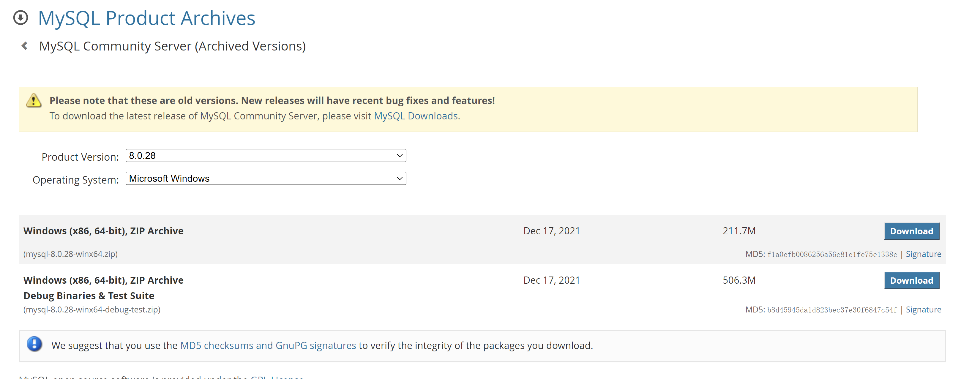This screenshot has height=379, width=980.
Task: Click the yellow warning triangle icon
Action: pos(34,101)
